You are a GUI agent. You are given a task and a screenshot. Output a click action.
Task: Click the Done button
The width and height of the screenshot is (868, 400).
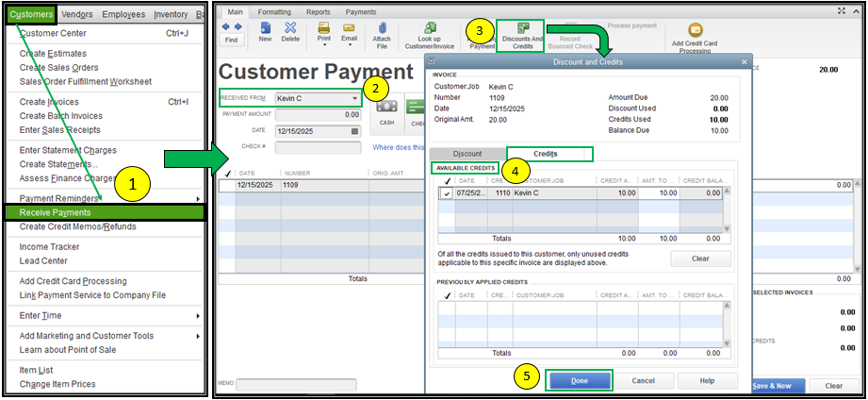pyautogui.click(x=579, y=380)
